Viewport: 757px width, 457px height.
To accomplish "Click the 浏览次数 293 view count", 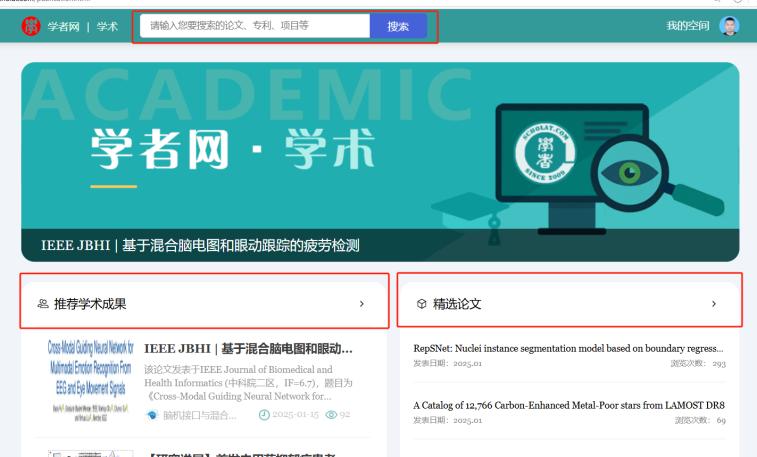I will point(698,363).
